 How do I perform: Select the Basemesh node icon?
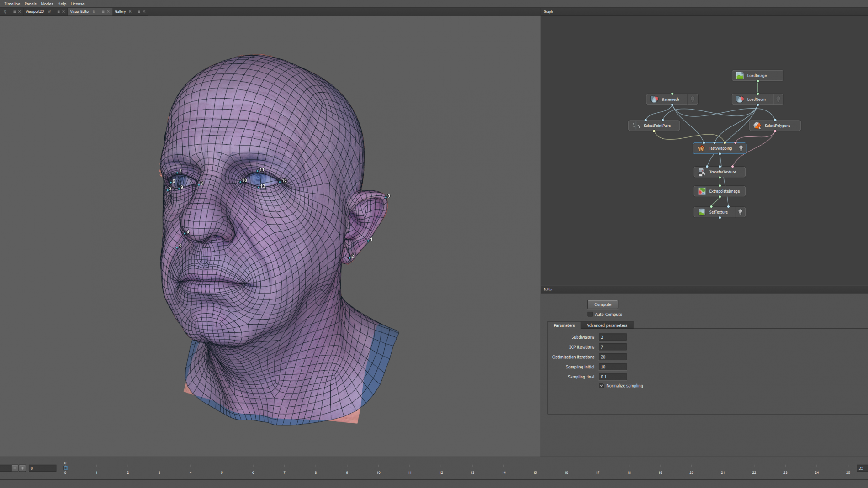(654, 100)
